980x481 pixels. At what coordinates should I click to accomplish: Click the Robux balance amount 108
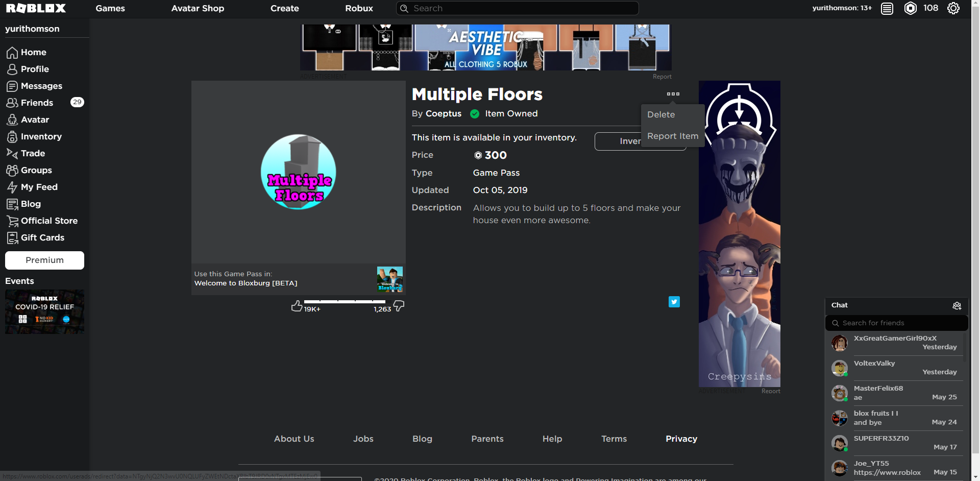(x=930, y=8)
